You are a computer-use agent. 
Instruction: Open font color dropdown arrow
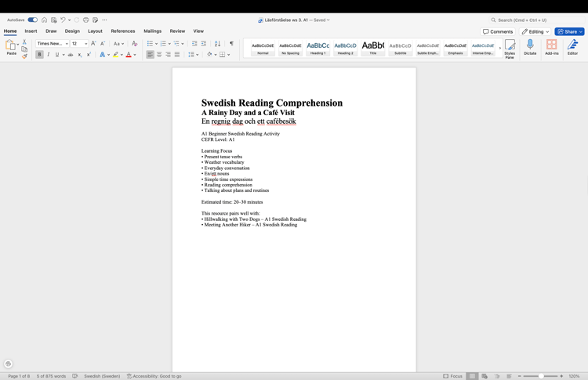click(x=135, y=55)
